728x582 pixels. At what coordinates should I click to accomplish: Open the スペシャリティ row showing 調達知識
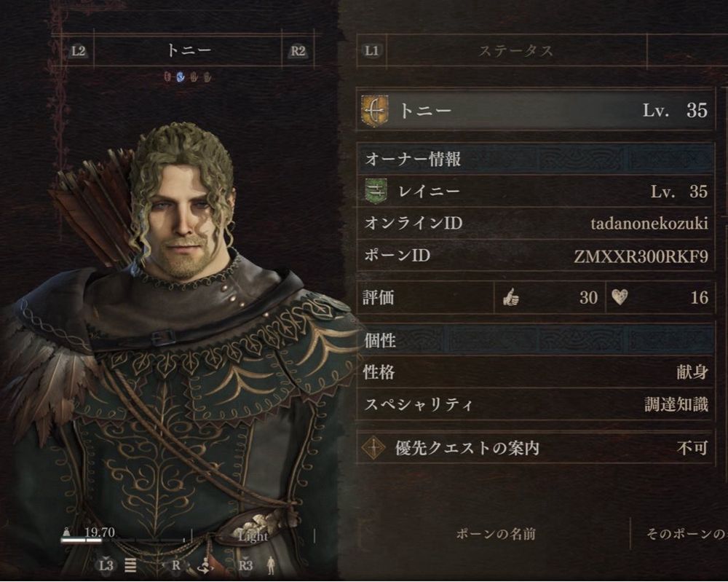click(535, 404)
